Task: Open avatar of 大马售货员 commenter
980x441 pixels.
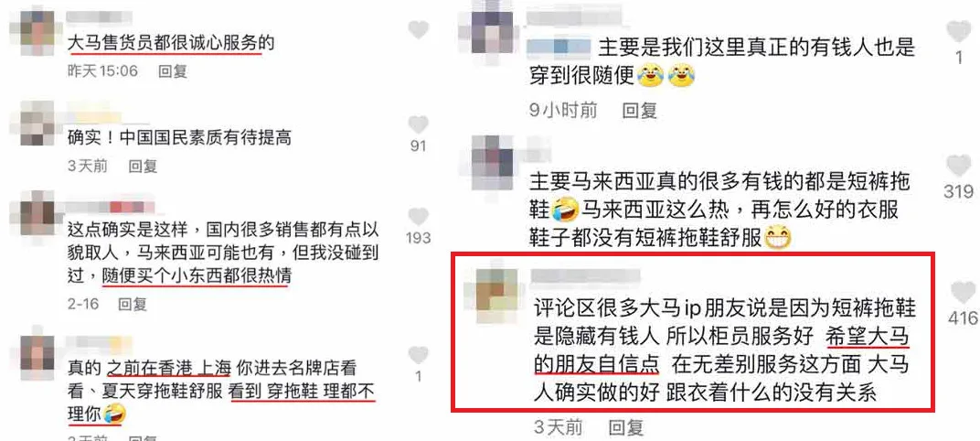Action: [x=37, y=29]
